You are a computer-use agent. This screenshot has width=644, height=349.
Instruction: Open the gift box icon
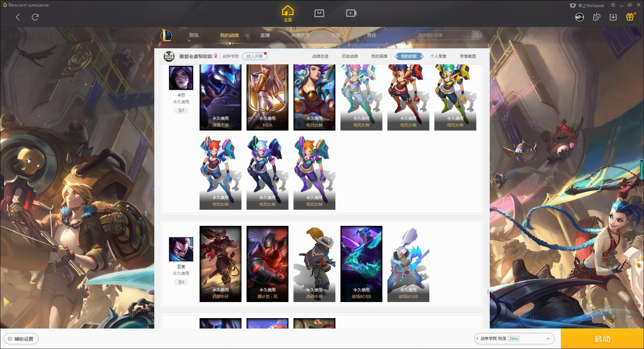coord(630,17)
